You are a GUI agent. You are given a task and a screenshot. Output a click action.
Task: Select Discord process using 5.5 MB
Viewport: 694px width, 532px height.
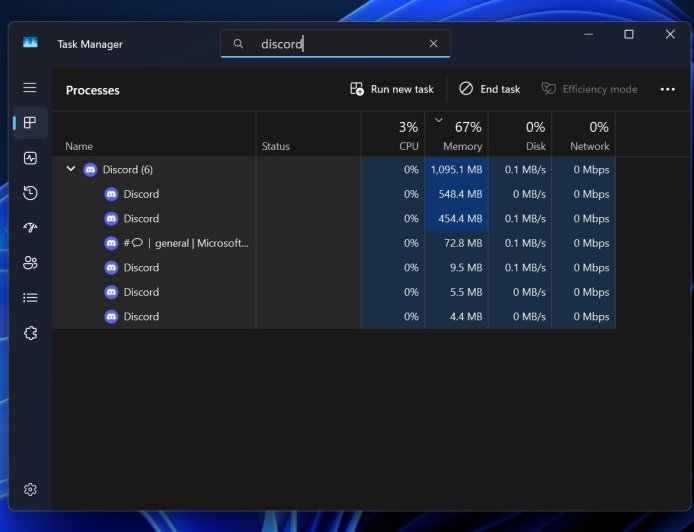coord(334,292)
